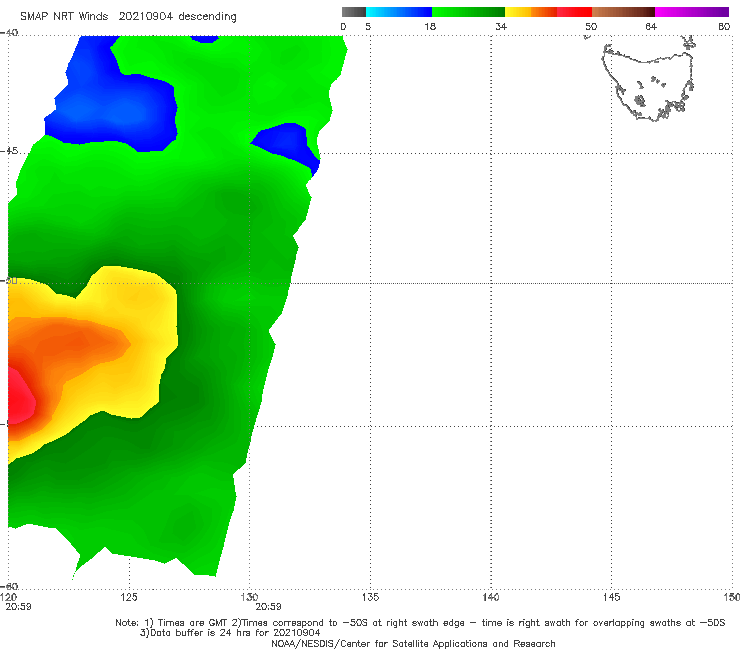
Task: Pick the yellow-to-red 34–50 color bar segment
Action: point(548,12)
